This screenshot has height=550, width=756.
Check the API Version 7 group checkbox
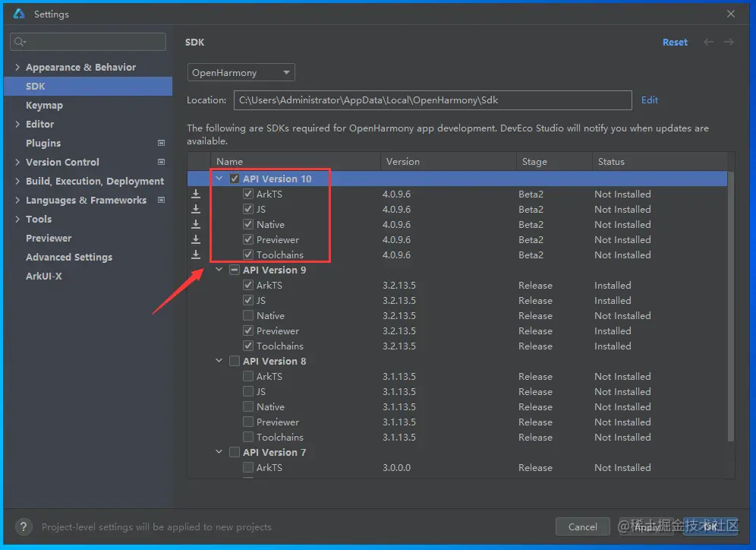235,452
